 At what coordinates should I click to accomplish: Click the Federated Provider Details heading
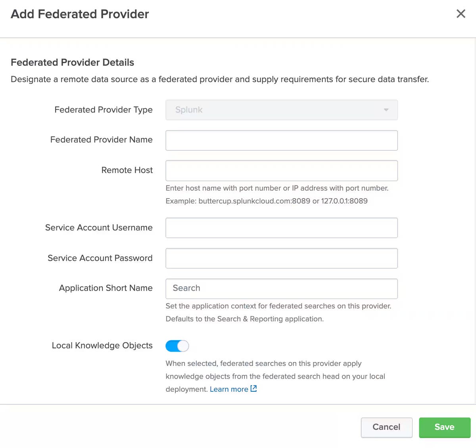[x=72, y=62]
